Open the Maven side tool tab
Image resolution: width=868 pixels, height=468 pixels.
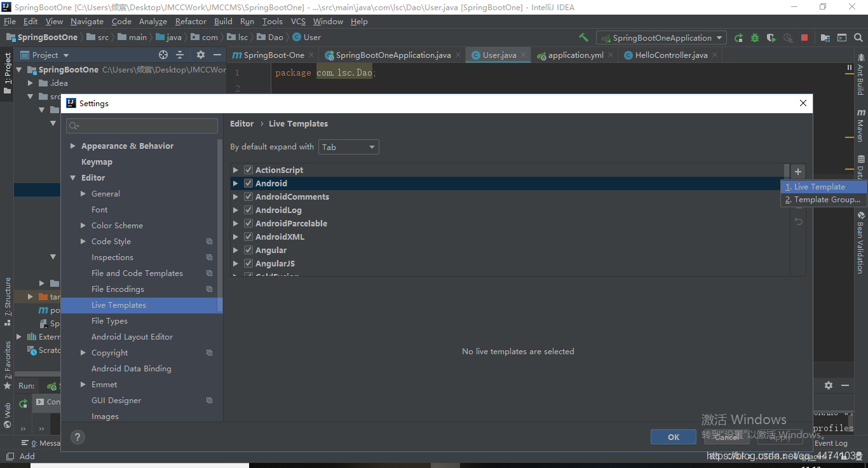point(861,125)
